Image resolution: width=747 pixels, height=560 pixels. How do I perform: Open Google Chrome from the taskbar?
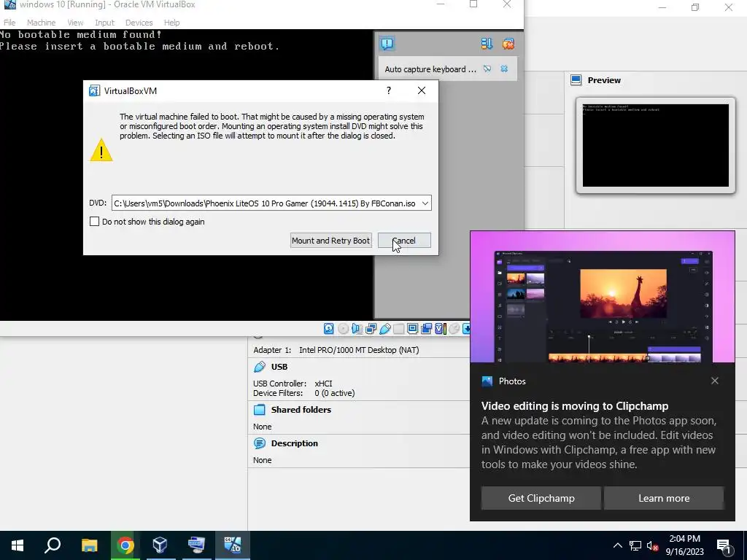(125, 545)
